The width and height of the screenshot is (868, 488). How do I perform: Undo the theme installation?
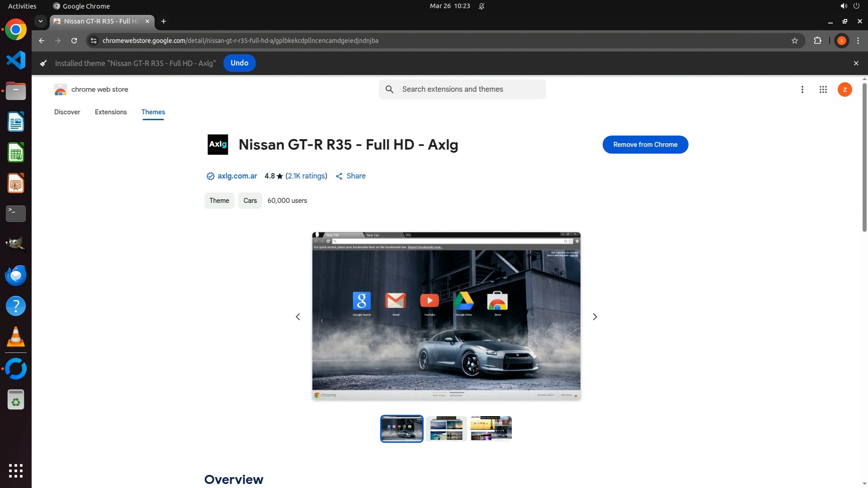(239, 63)
